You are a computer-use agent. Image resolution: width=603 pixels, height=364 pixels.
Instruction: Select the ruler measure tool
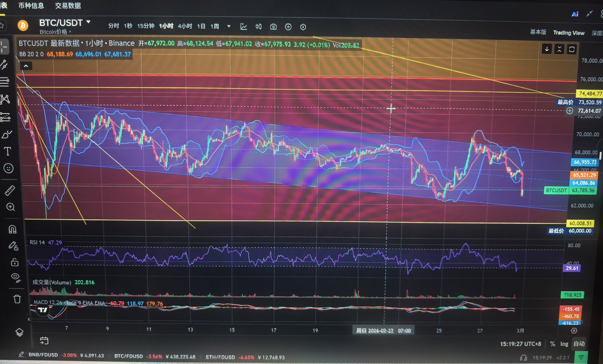(10, 190)
